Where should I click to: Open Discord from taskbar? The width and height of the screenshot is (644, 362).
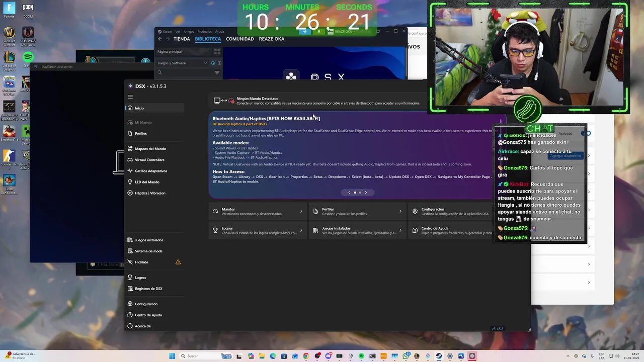tap(328, 356)
